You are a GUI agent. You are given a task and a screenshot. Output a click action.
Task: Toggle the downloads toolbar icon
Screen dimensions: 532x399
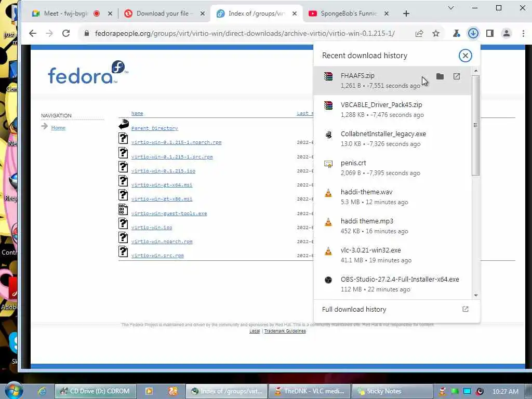(x=473, y=33)
